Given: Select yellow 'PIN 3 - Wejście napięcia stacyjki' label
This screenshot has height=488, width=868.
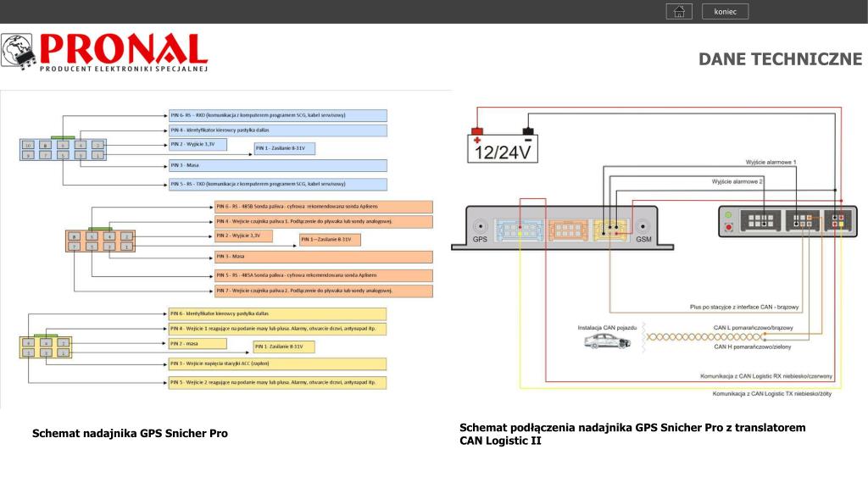Looking at the screenshot, I should tap(277, 364).
